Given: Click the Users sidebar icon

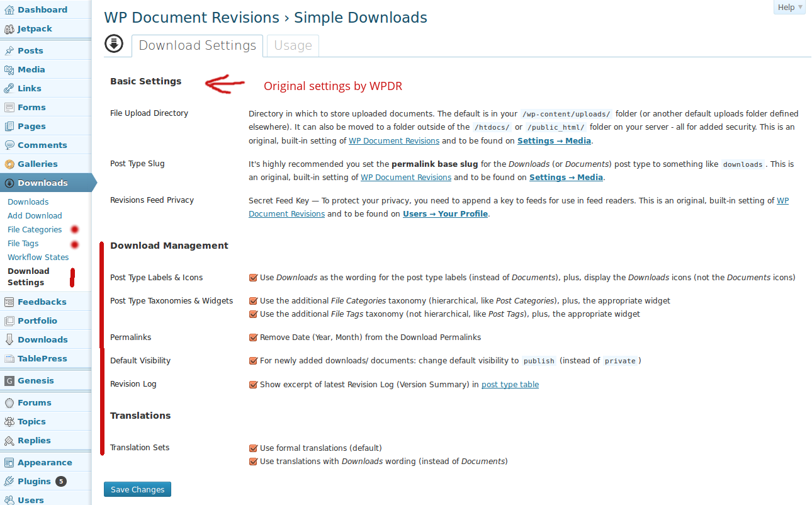Looking at the screenshot, I should pos(9,500).
